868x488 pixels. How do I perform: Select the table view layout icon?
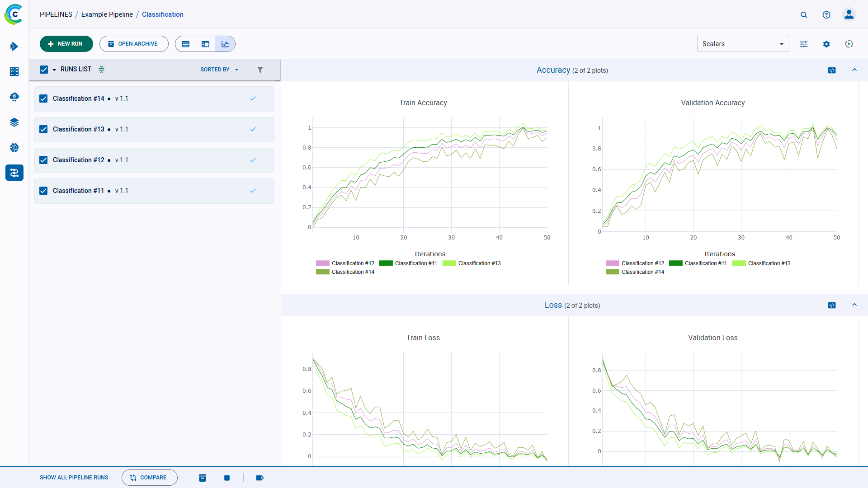click(x=185, y=43)
